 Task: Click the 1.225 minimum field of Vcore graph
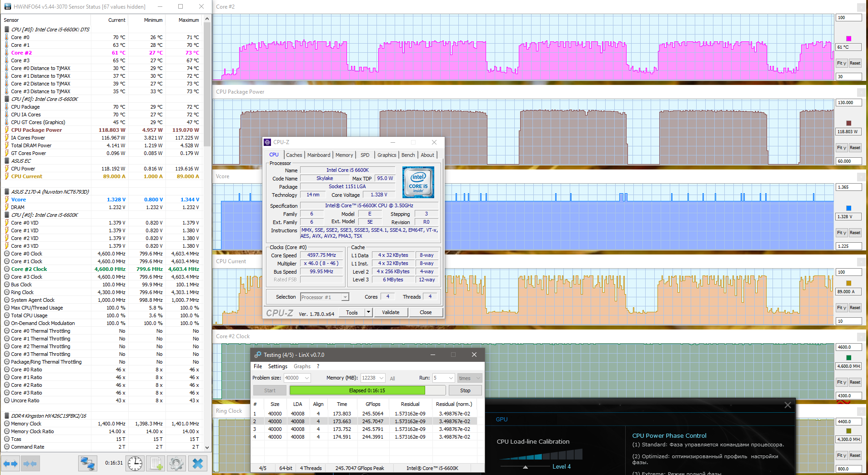point(849,246)
